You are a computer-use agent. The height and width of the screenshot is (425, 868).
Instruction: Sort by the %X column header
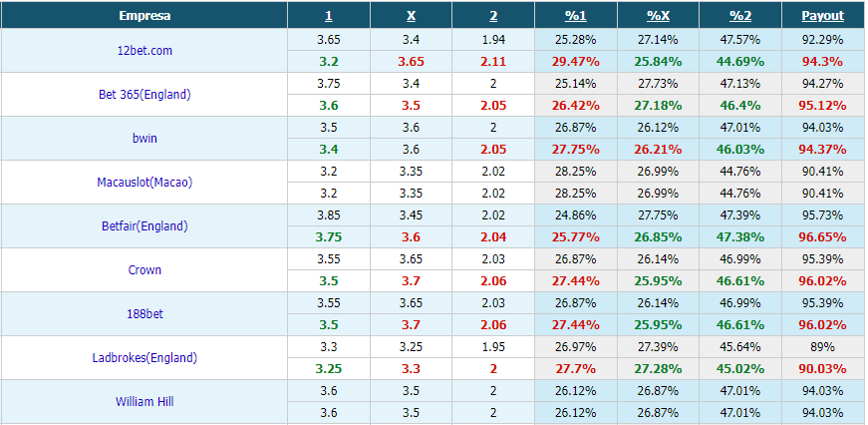[x=658, y=16]
